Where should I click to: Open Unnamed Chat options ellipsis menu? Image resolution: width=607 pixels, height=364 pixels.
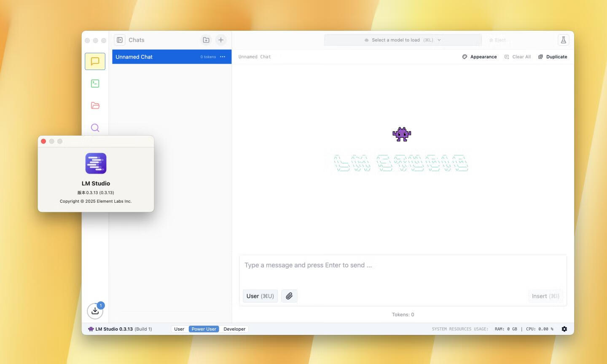click(223, 57)
